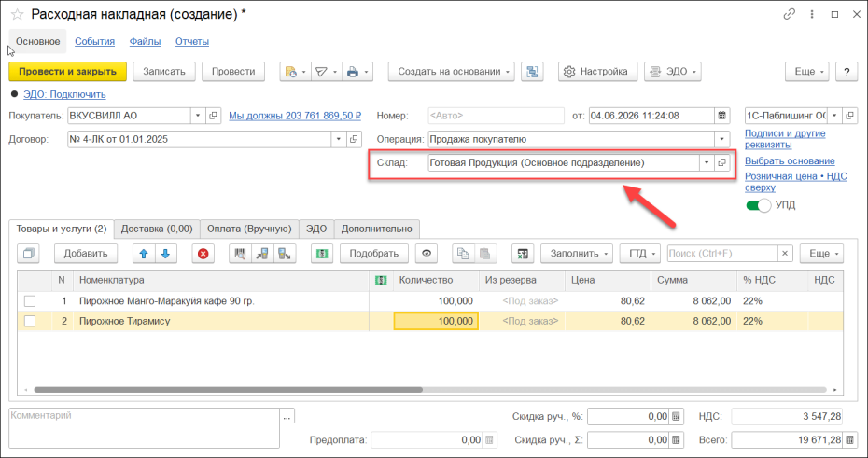Image resolution: width=868 pixels, height=458 pixels.
Task: Click barcode scanner search icon
Action: pos(240,254)
